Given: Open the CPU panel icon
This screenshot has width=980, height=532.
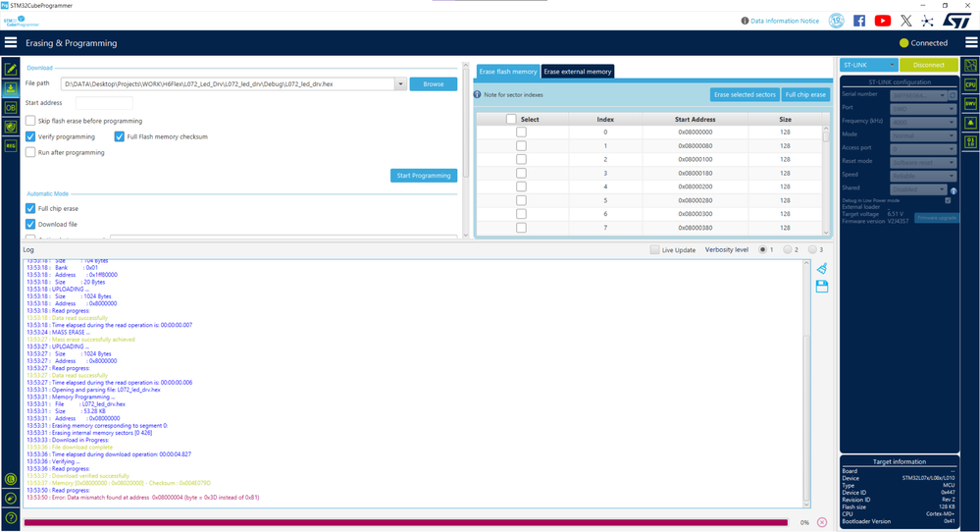Looking at the screenshot, I should (970, 84).
